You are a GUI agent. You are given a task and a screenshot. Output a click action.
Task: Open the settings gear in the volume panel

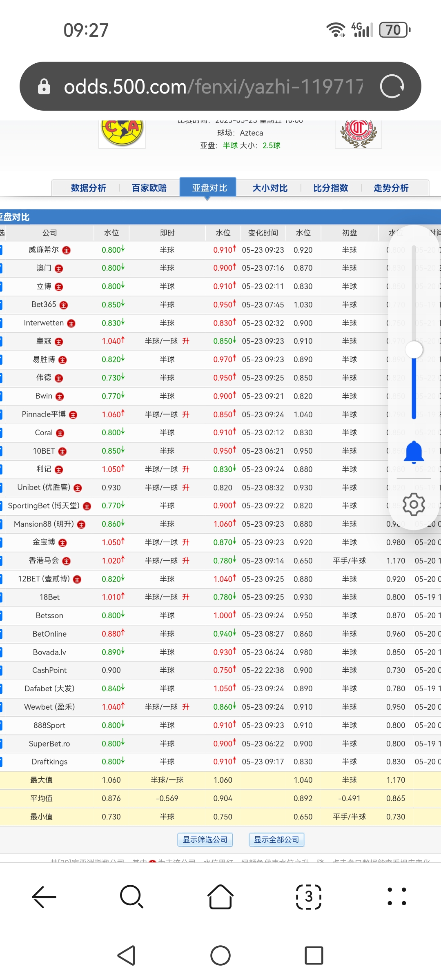click(x=414, y=504)
